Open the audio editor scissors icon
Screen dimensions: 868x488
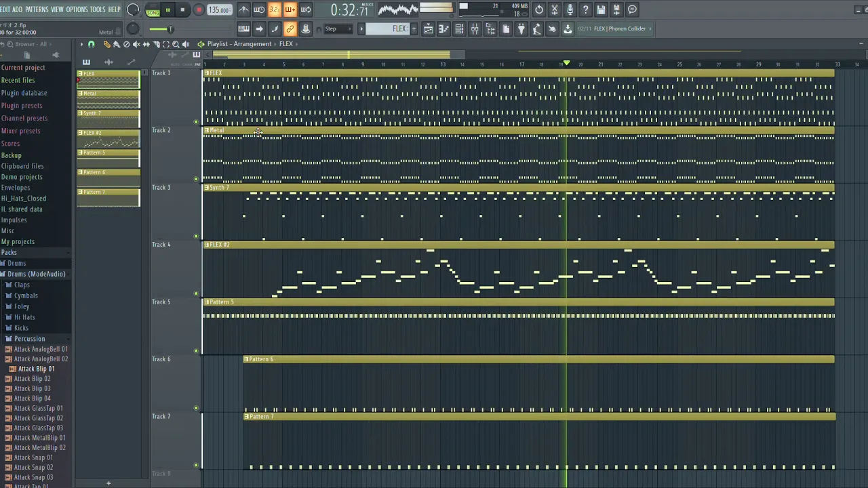[555, 9]
